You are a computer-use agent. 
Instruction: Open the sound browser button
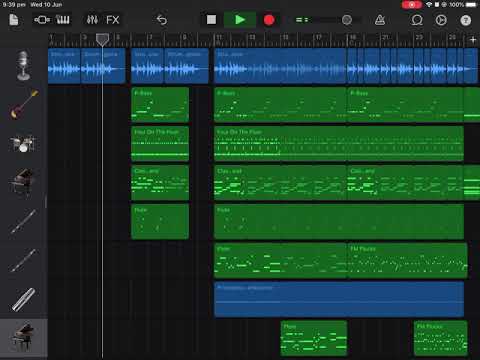click(x=42, y=20)
